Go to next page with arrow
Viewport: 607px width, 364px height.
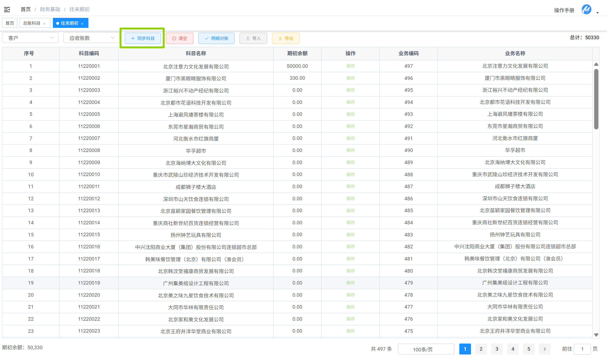[x=544, y=349]
